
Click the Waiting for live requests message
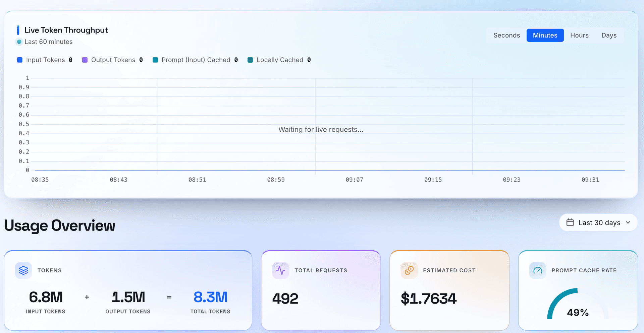(321, 130)
